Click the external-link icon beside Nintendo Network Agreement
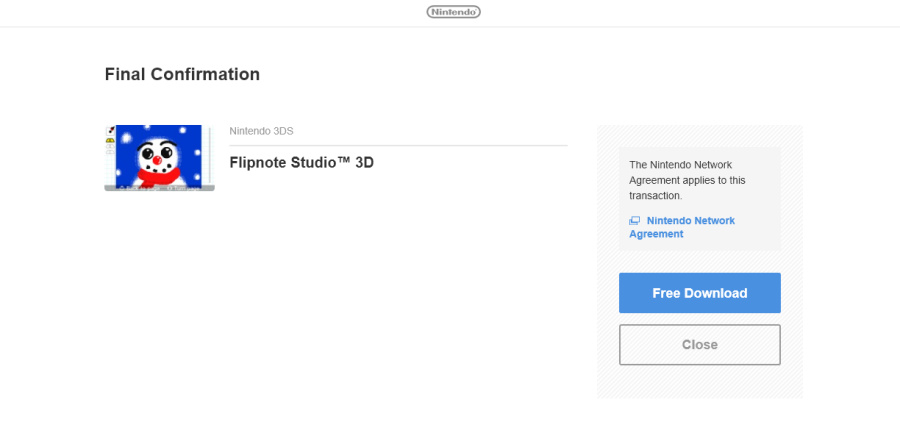This screenshot has height=433, width=900. (x=634, y=221)
